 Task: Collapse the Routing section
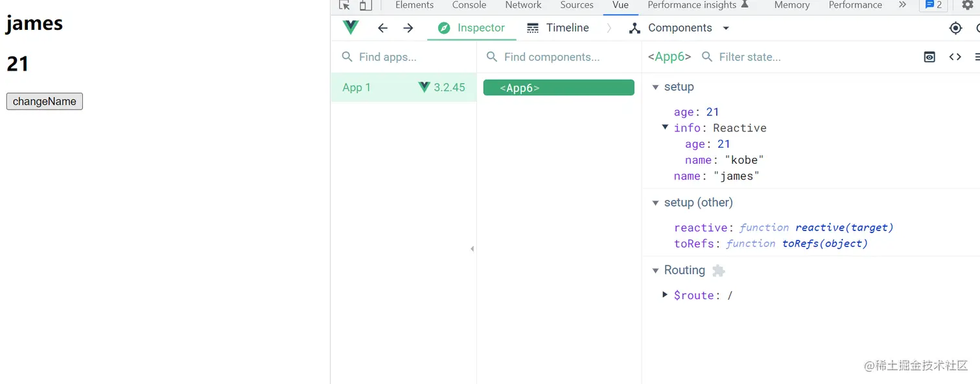(655, 271)
